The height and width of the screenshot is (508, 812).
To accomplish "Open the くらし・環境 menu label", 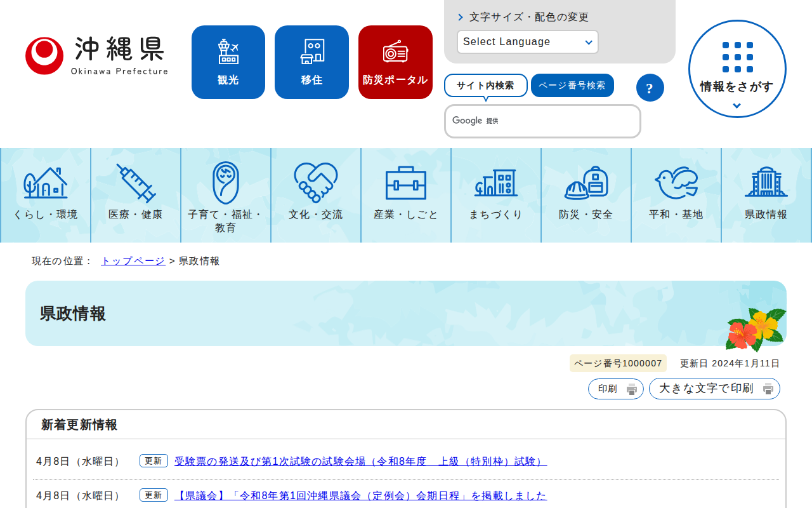I will click(46, 215).
